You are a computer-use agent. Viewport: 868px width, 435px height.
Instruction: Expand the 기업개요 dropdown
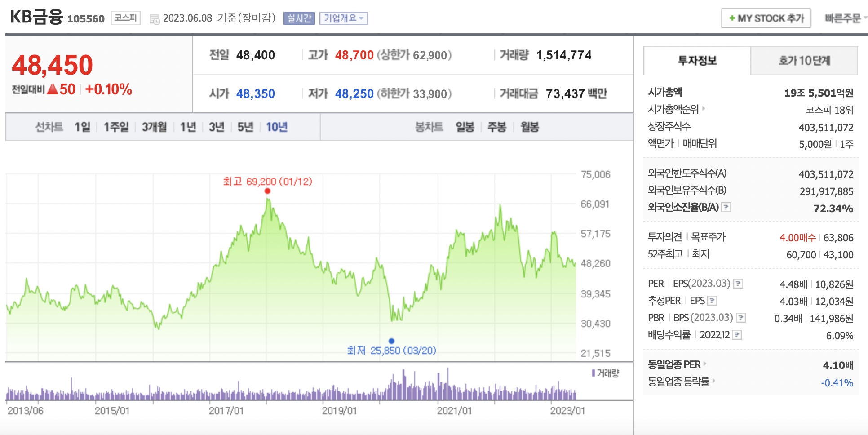point(344,18)
